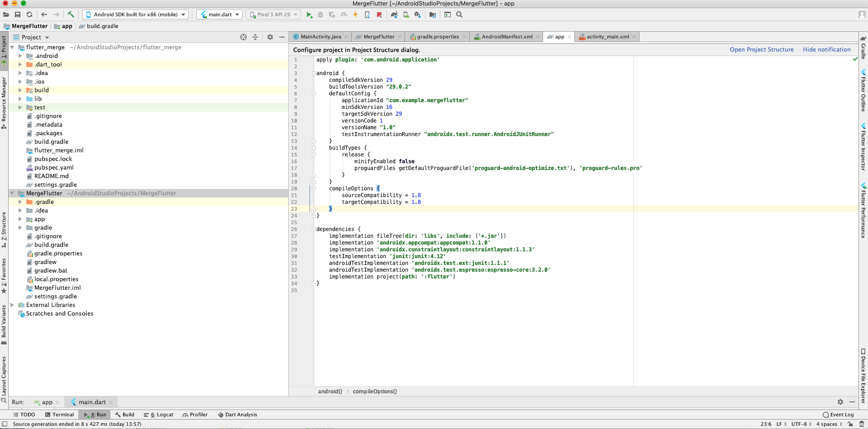The width and height of the screenshot is (868, 429).
Task: Switch to gradle.properties editor tab
Action: 438,37
